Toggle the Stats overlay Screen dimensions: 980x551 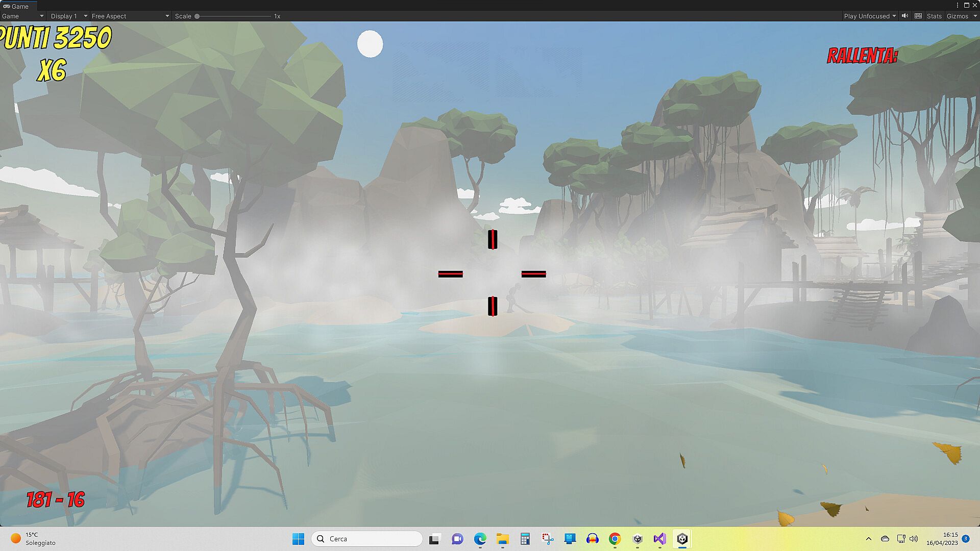pos(934,16)
